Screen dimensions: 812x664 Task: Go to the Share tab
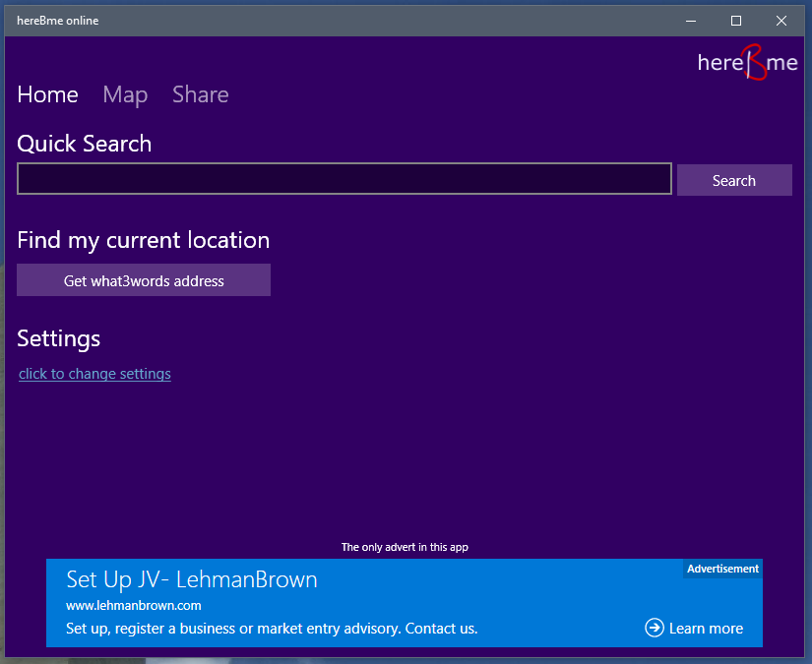coord(201,94)
